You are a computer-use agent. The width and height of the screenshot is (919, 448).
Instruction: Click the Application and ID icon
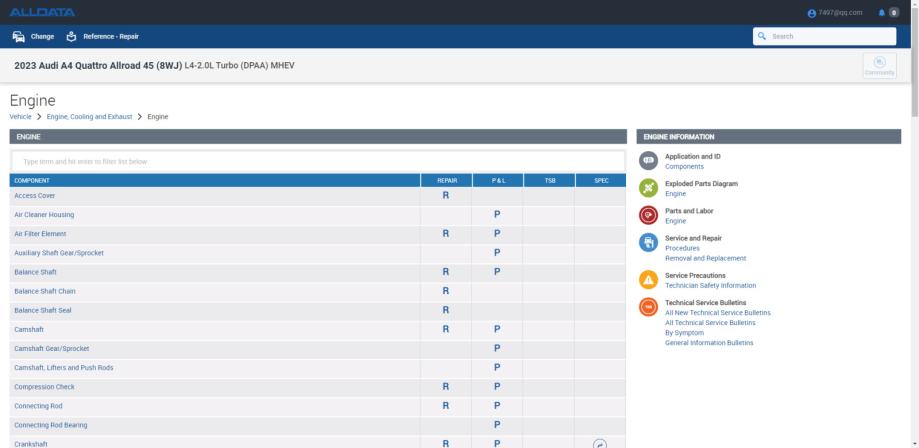[648, 161]
